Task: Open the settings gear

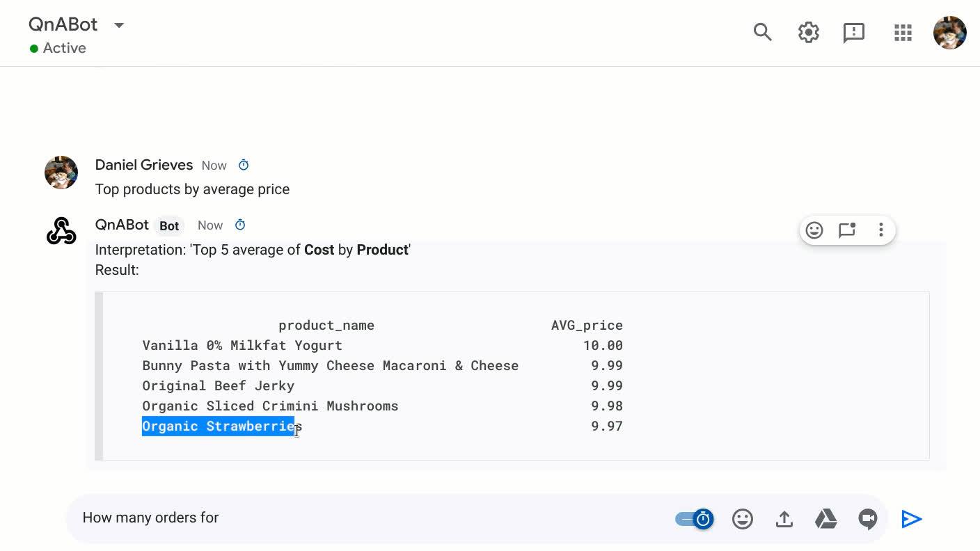Action: [808, 32]
